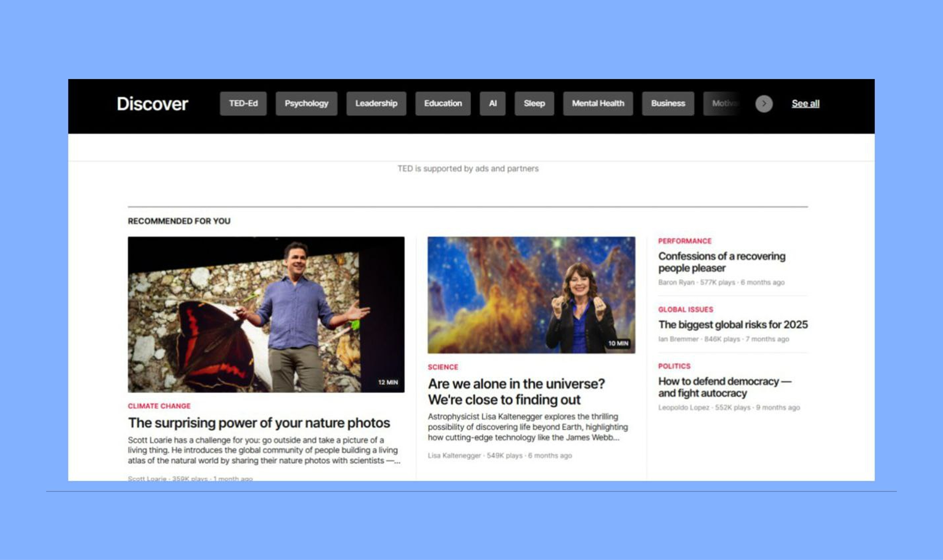Open the See all topics link
This screenshot has width=943, height=560.
coord(805,104)
